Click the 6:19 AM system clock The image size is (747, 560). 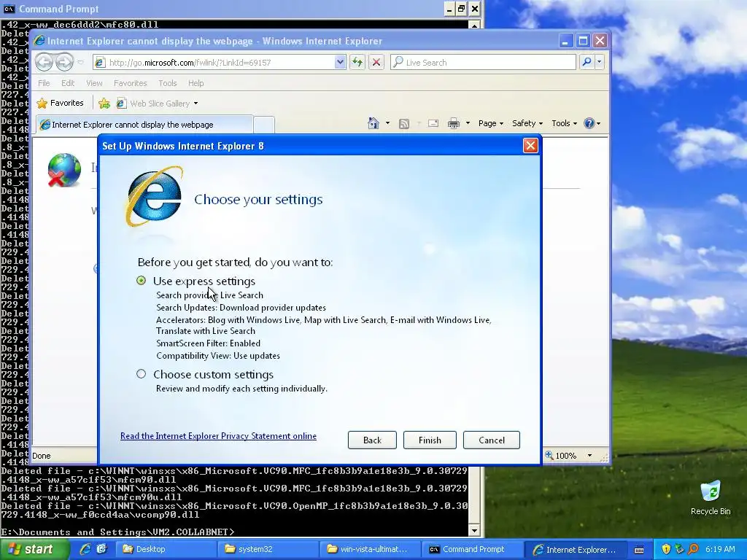point(720,549)
